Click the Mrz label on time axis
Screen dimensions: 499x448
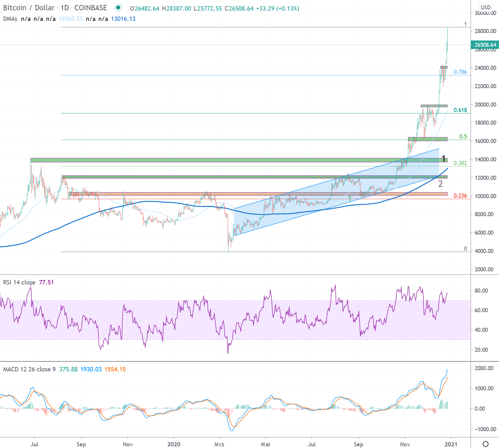[x=219, y=444]
